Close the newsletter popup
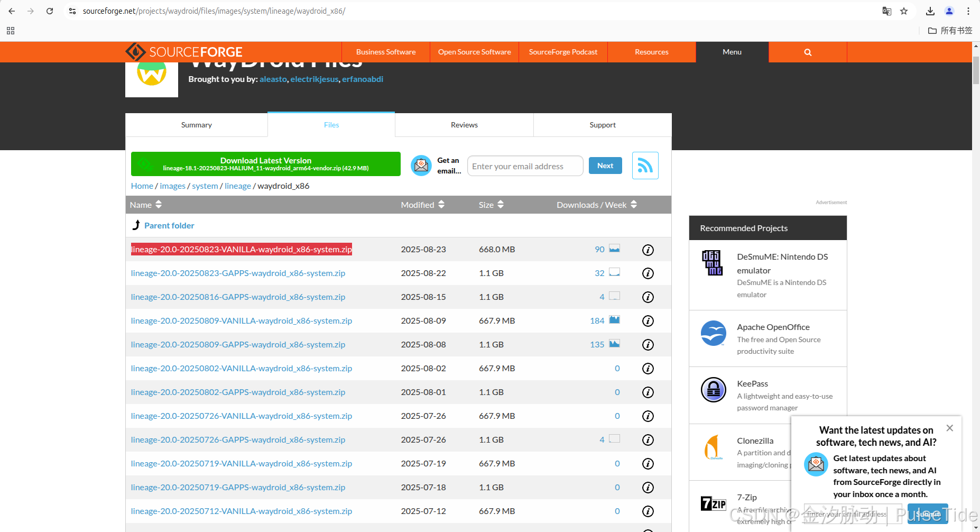This screenshot has height=532, width=980. pos(950,428)
